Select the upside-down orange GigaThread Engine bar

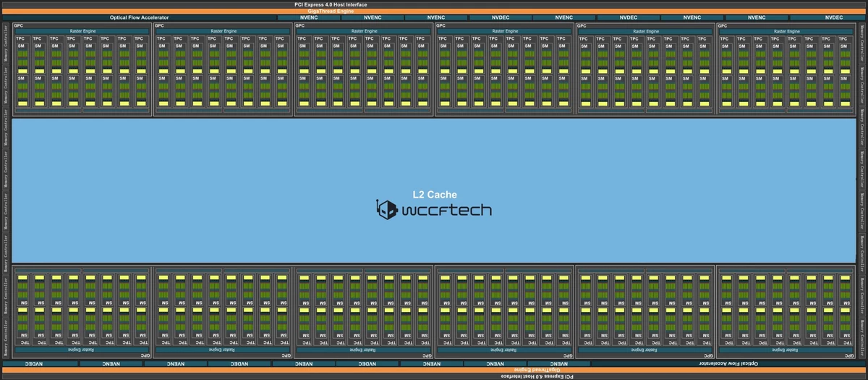pos(433,369)
